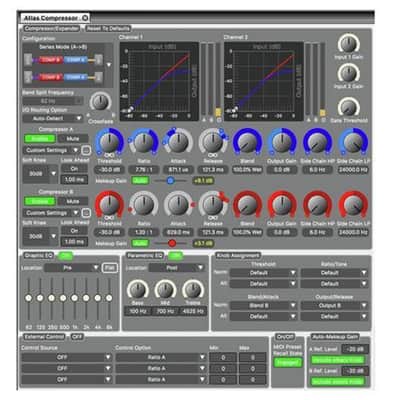
Task: Turn off the Parametric EQ switch
Action: tap(175, 256)
